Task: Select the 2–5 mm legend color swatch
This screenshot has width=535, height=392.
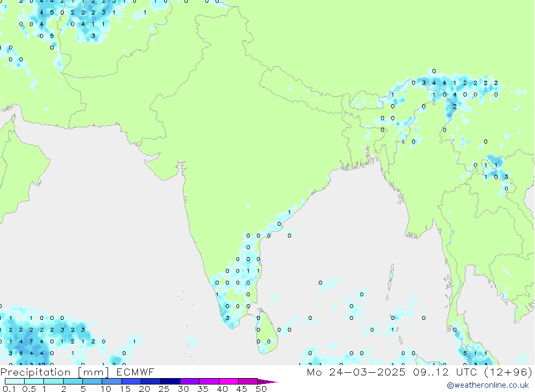Action: point(73,381)
